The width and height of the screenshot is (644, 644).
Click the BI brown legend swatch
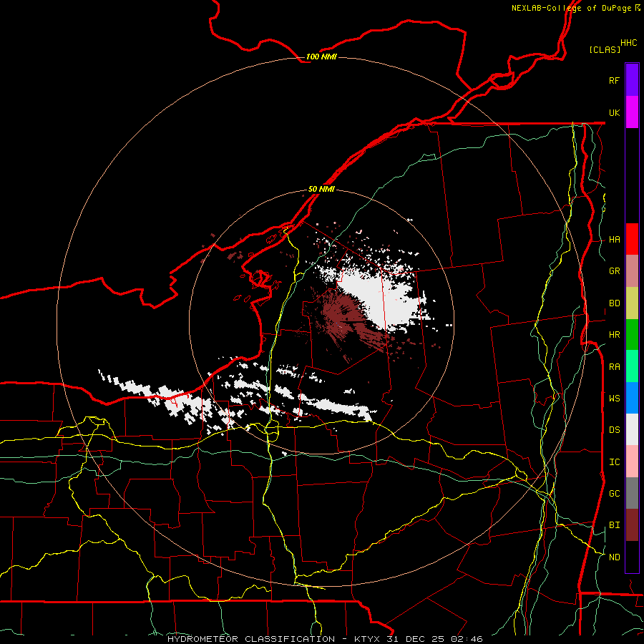click(632, 525)
